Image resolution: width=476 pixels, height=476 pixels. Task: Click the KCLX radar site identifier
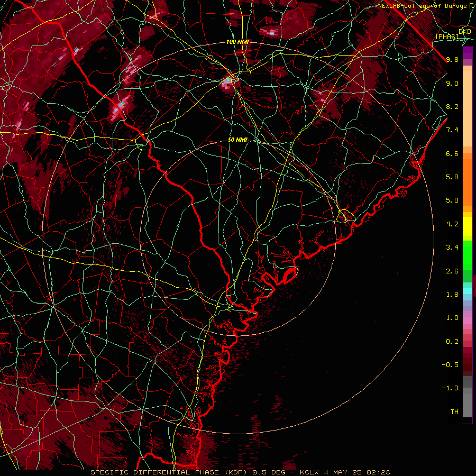pos(309,472)
